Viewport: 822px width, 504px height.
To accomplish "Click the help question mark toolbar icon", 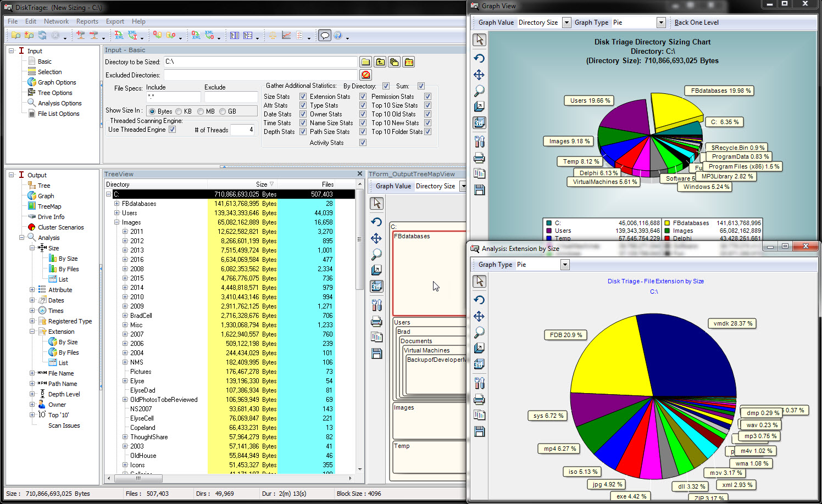I will (338, 35).
